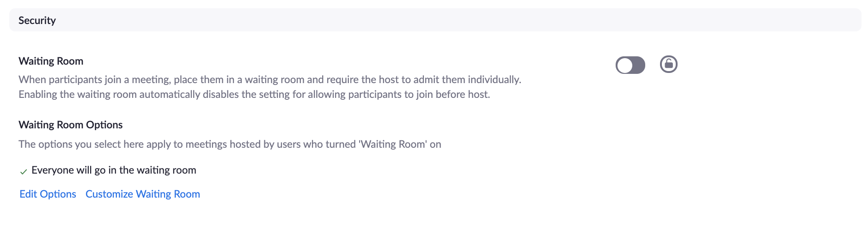Screen dimensions: 868x229
Task: Click the Security section header bar
Action: [x=434, y=20]
